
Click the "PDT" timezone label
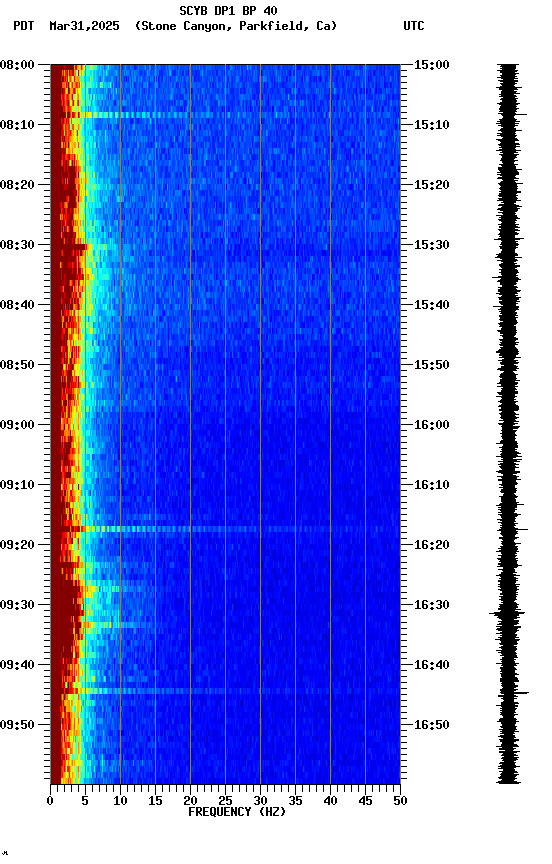(24, 26)
